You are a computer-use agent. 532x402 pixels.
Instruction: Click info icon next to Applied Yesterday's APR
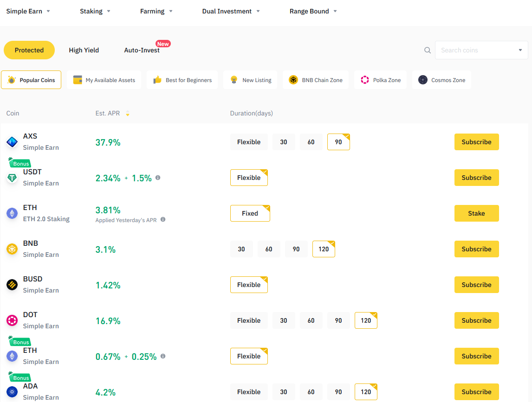(x=163, y=220)
